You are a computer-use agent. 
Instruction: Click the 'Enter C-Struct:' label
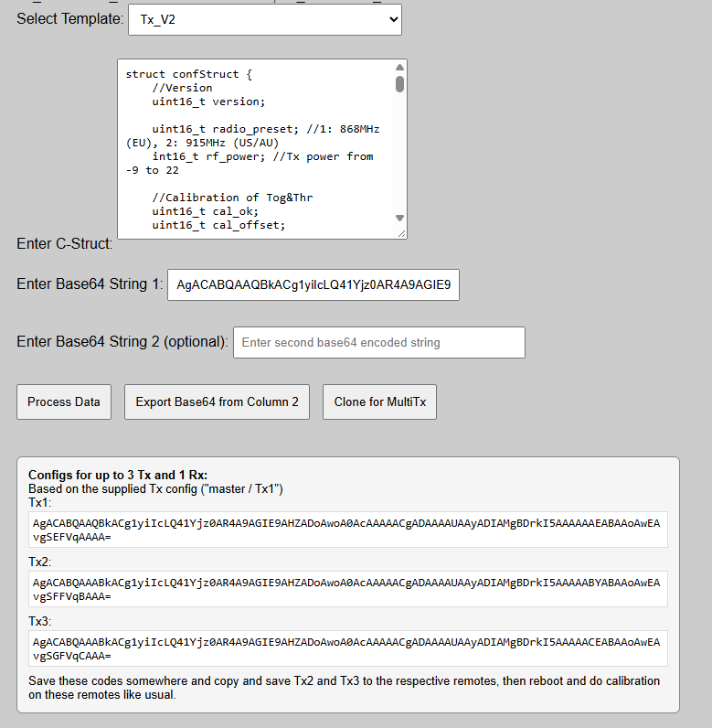[65, 244]
